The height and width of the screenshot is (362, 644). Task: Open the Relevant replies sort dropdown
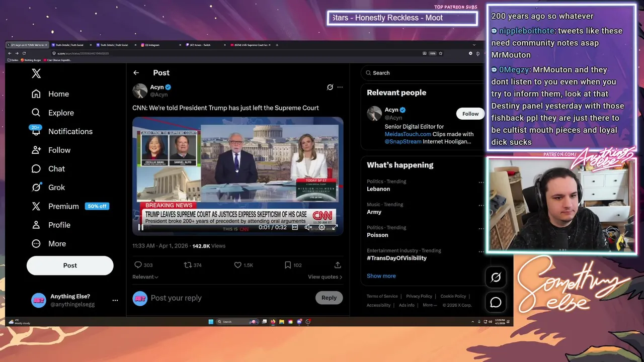pos(145,277)
